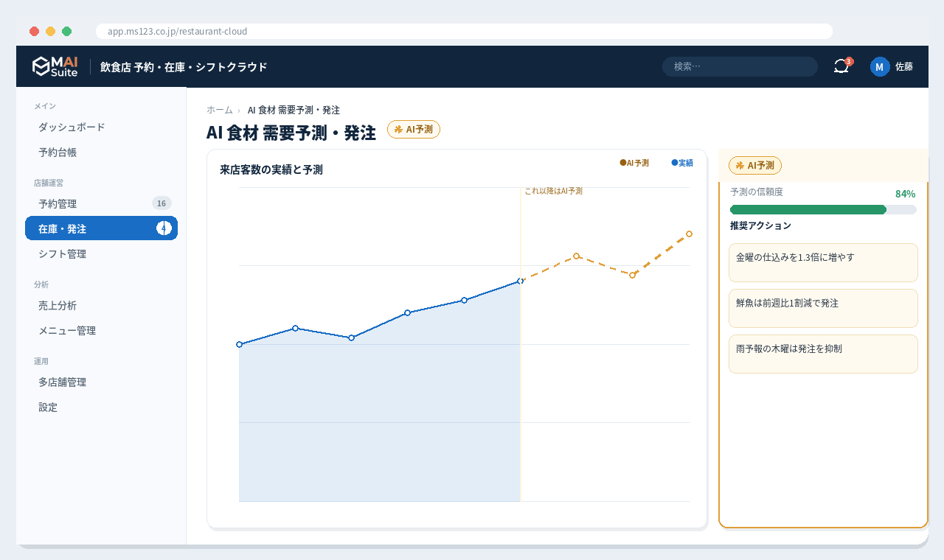
Task: Click the AI 食材 需要予測・発注 breadcrumb
Action: [294, 110]
